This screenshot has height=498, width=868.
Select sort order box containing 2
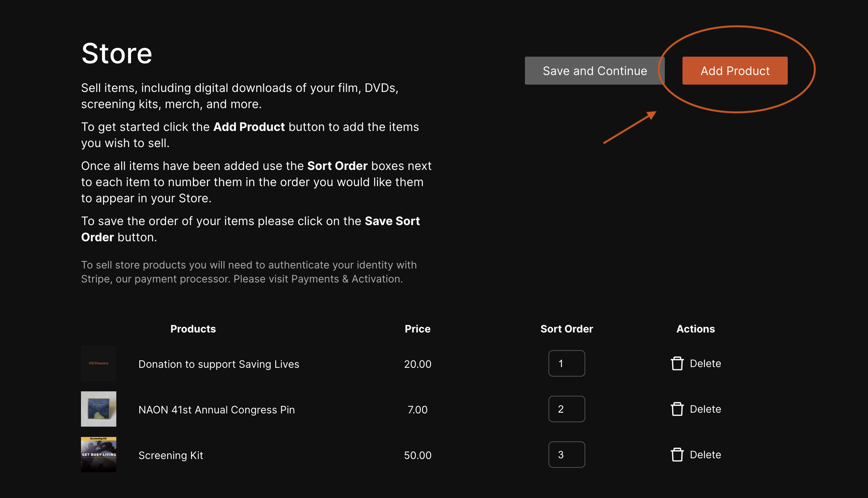point(567,409)
